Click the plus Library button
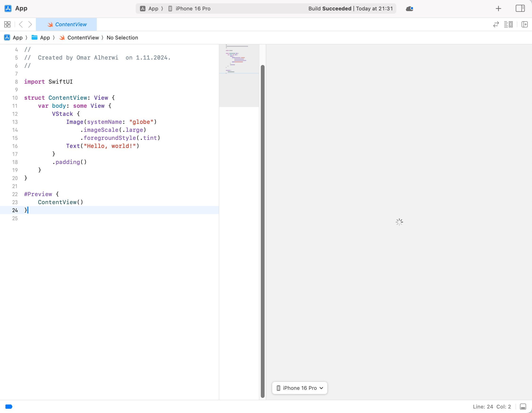This screenshot has width=532, height=413. [498, 9]
